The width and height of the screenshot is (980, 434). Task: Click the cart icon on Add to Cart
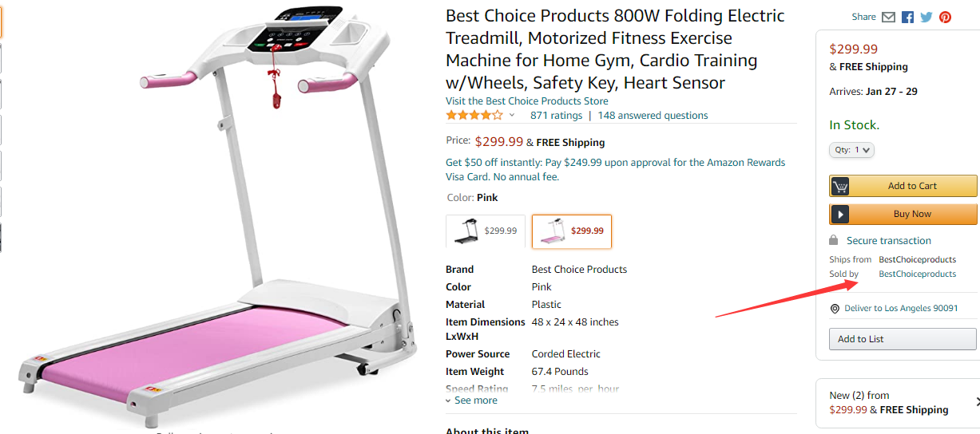click(839, 186)
